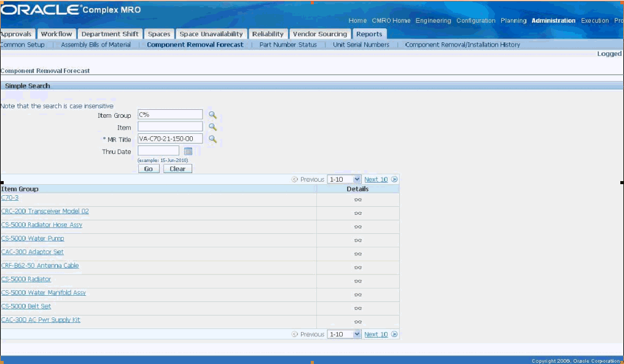Switch to Vendor Sourcing tab

[x=320, y=34]
